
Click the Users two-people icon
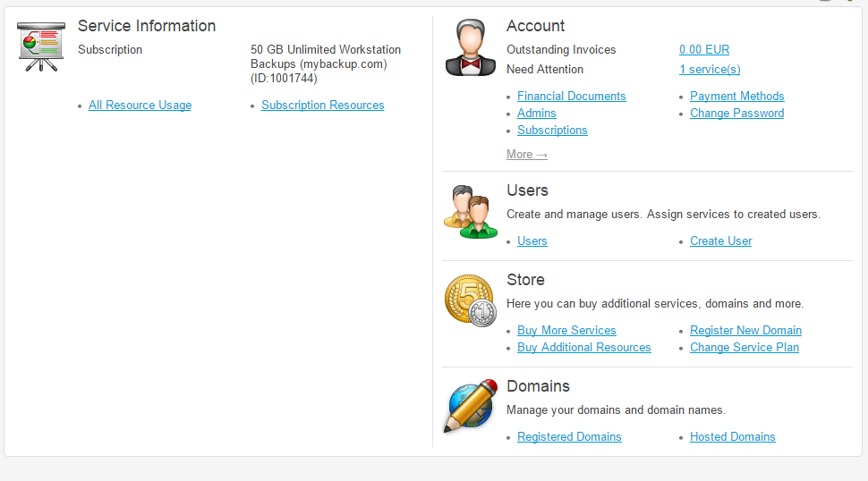coord(471,212)
